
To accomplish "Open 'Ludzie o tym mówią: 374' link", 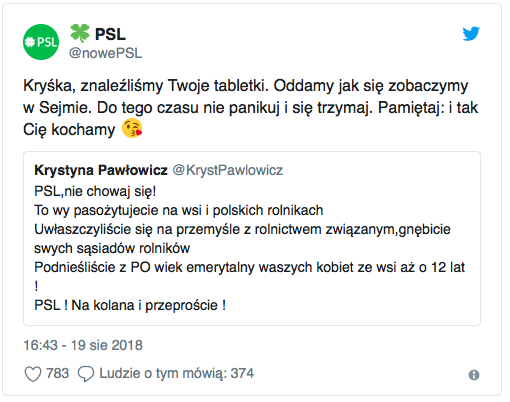I will pos(177,373).
